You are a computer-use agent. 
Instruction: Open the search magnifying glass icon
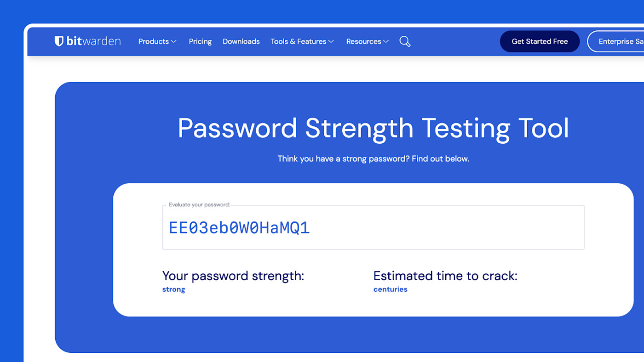[404, 41]
